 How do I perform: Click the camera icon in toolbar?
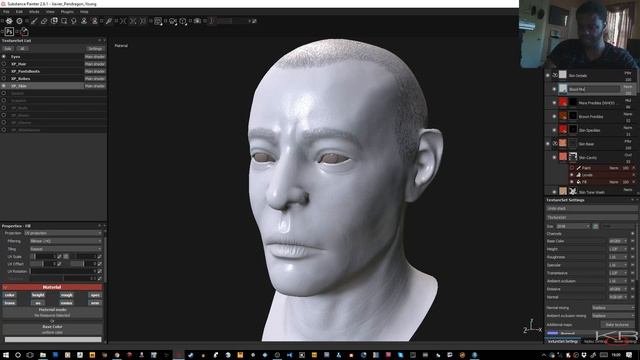[x=197, y=21]
